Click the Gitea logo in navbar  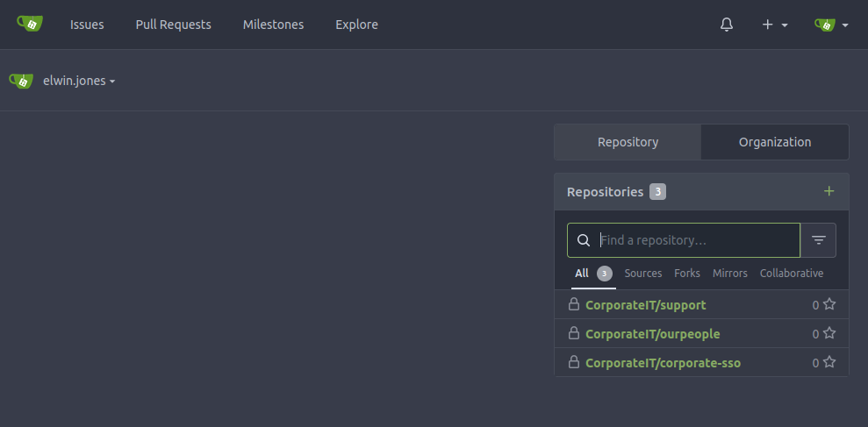pyautogui.click(x=30, y=24)
